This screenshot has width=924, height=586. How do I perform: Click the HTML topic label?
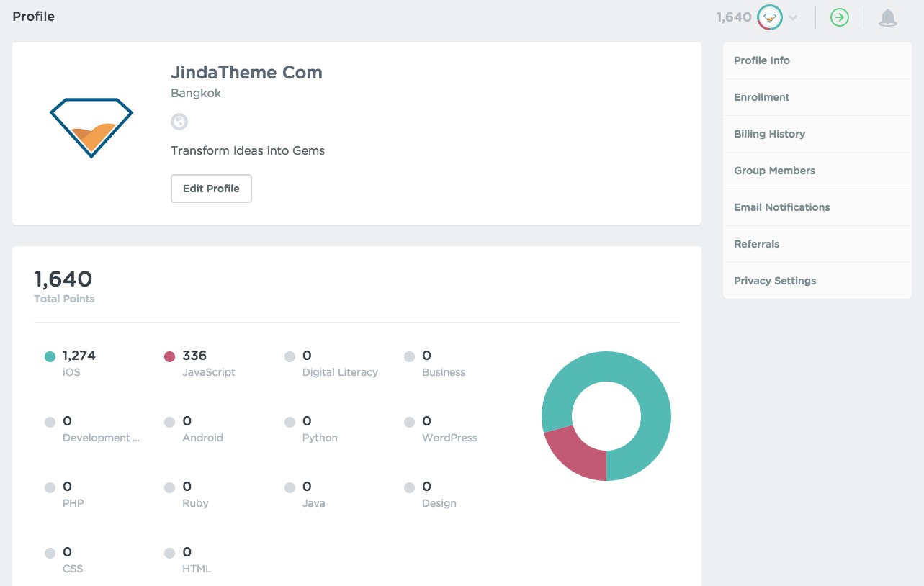(x=197, y=569)
